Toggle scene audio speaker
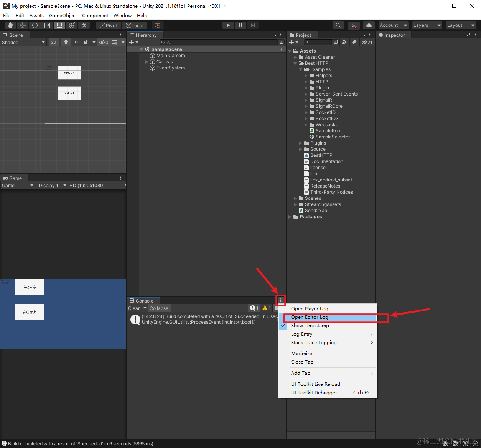Image resolution: width=481 pixels, height=448 pixels. 76,42
